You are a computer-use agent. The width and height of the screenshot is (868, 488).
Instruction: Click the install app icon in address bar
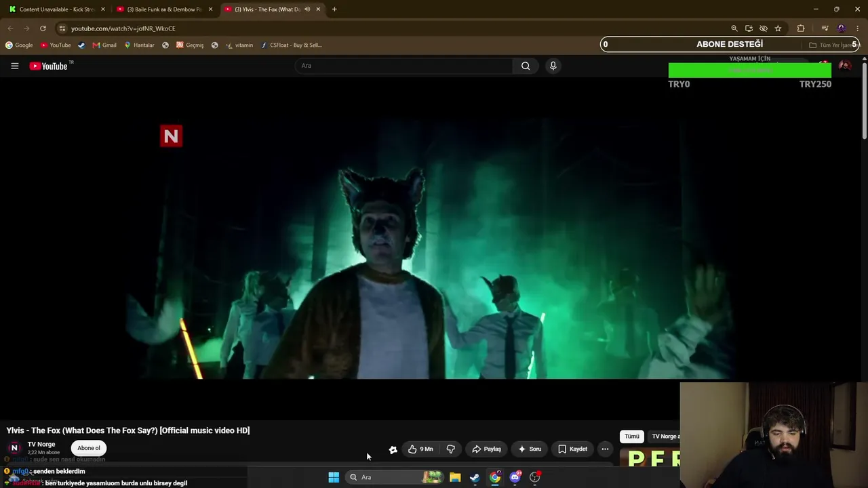[749, 28]
